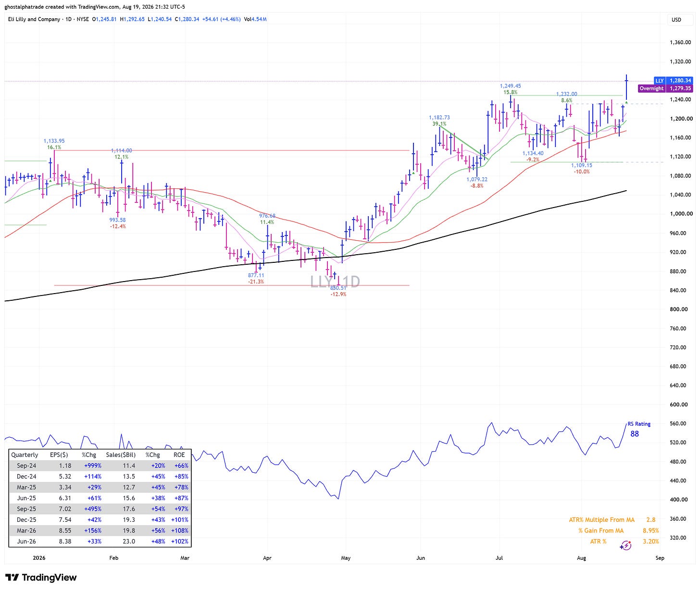This screenshot has width=700, height=591.
Task: Click the 1,232.00 pivot price label
Action: coord(567,94)
